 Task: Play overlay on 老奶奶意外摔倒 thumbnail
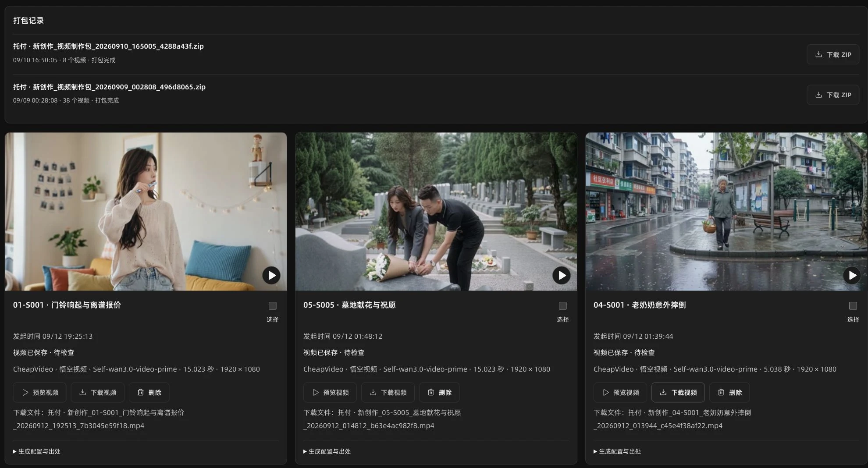click(852, 275)
